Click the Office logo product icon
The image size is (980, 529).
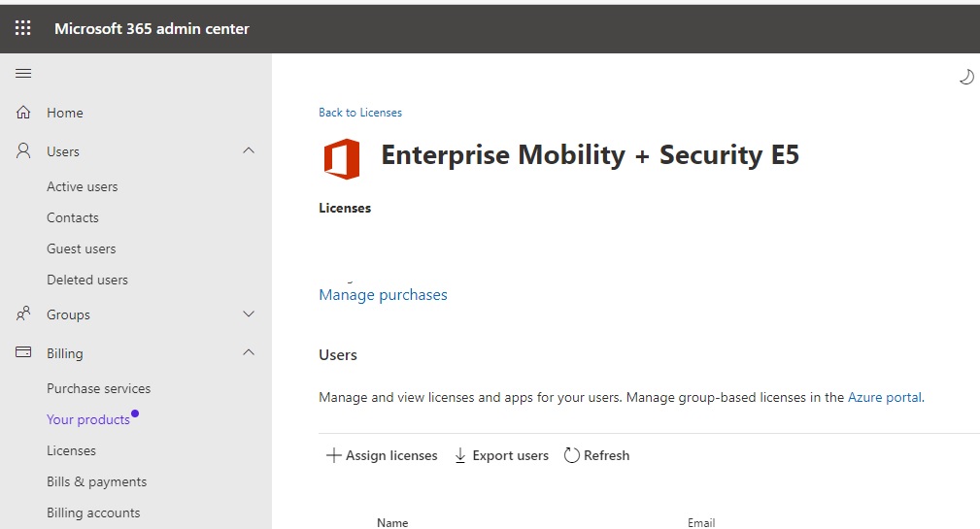click(342, 158)
